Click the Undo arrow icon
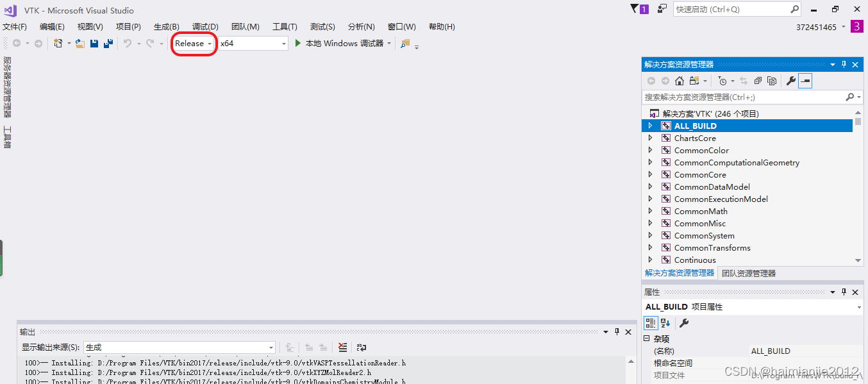This screenshot has width=868, height=384. tap(128, 44)
